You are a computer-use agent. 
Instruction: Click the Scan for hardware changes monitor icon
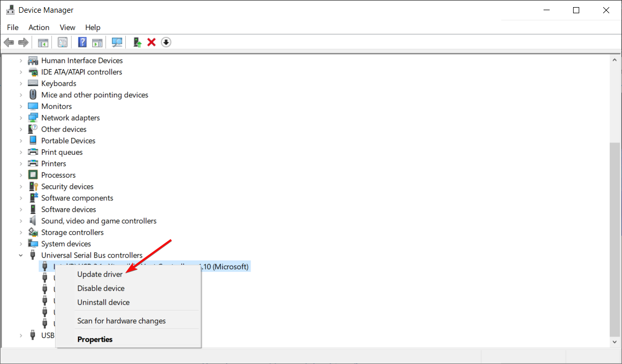coord(117,42)
